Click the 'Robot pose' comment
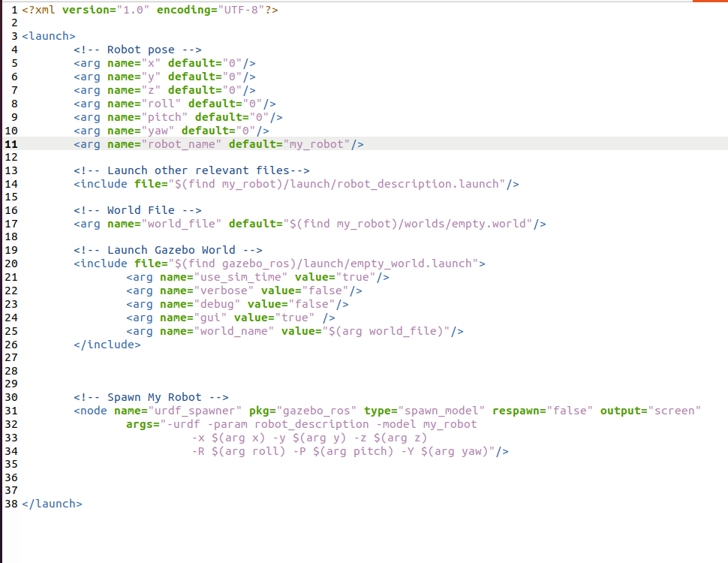This screenshot has width=728, height=563. [137, 50]
